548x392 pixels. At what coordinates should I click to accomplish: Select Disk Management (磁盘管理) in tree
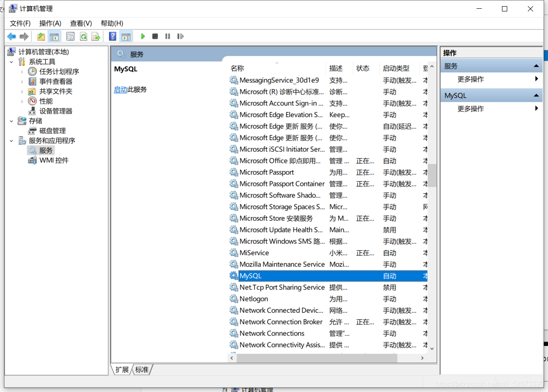(53, 131)
